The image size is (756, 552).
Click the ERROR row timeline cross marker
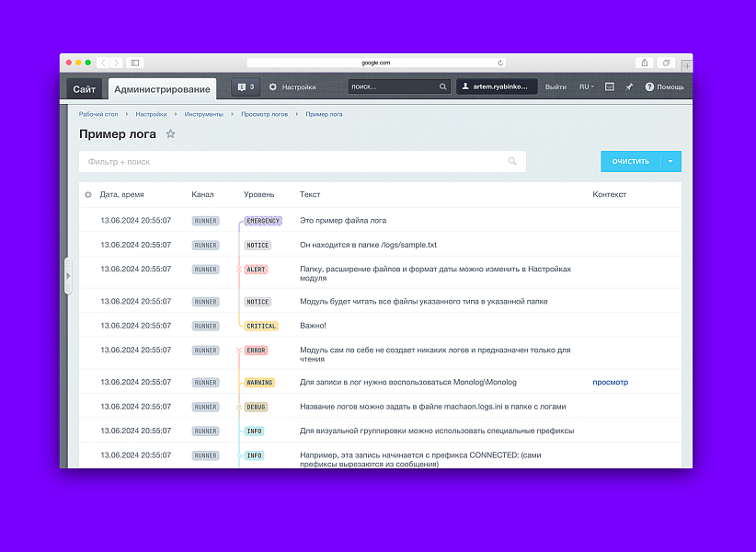tap(239, 351)
